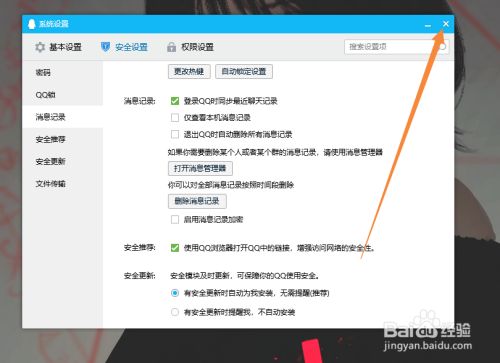Screen dimensions: 500x363
Task: Select QQ锁 in the left sidebar
Action: (63, 95)
